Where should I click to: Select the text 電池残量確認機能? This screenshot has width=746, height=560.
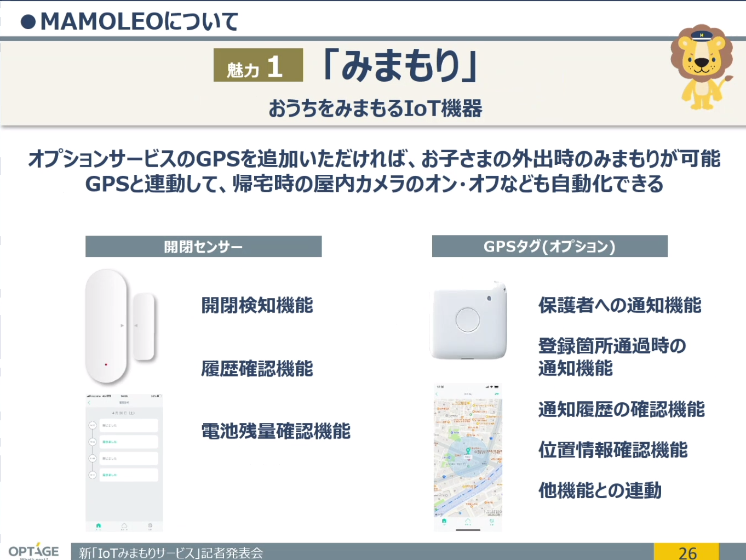click(x=276, y=431)
